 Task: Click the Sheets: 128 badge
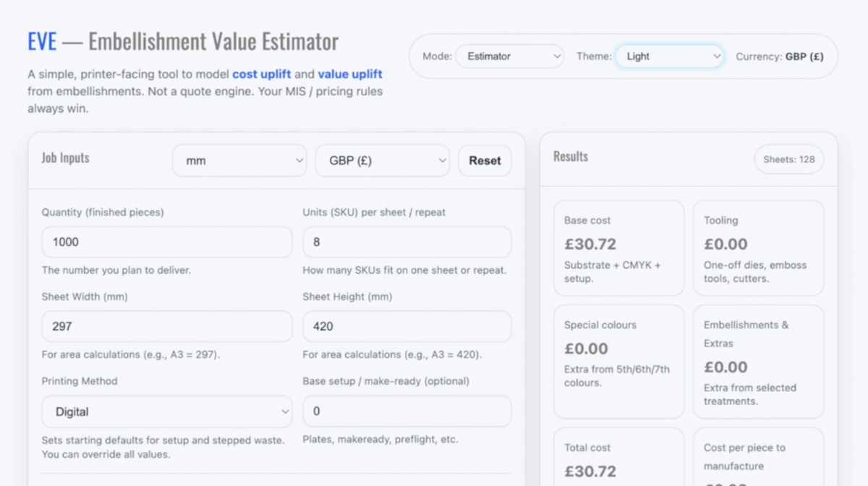[788, 159]
